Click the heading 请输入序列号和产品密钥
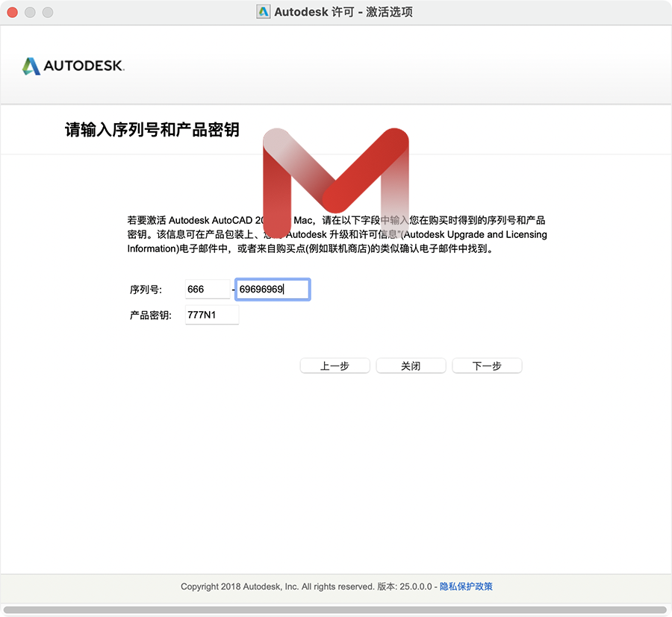The image size is (672, 617). coord(152,130)
